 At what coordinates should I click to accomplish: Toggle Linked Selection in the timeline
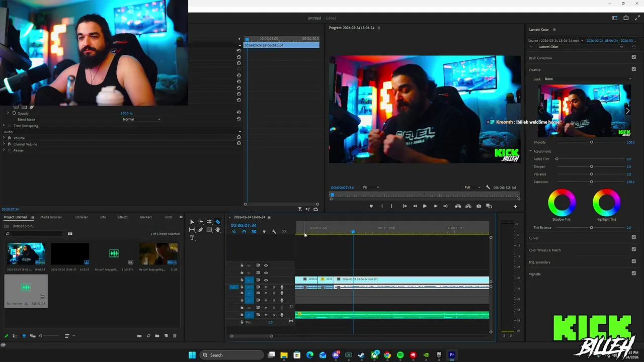pos(254,232)
